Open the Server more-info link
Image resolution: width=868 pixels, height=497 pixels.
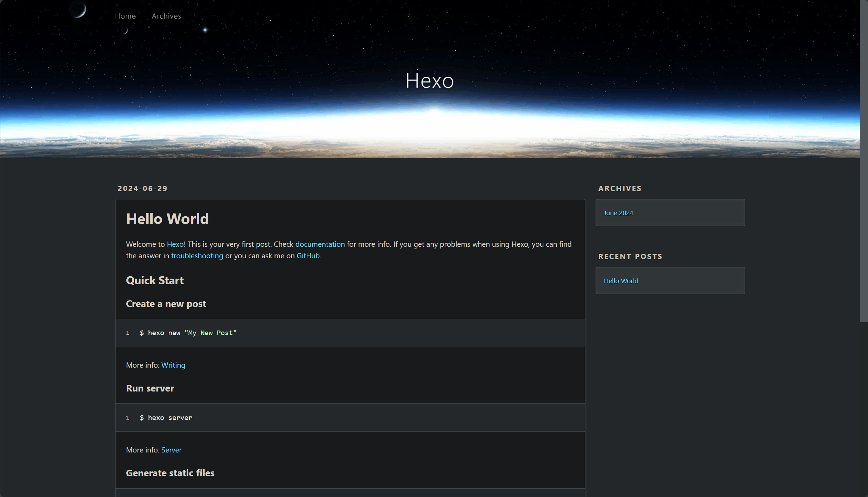click(x=172, y=450)
